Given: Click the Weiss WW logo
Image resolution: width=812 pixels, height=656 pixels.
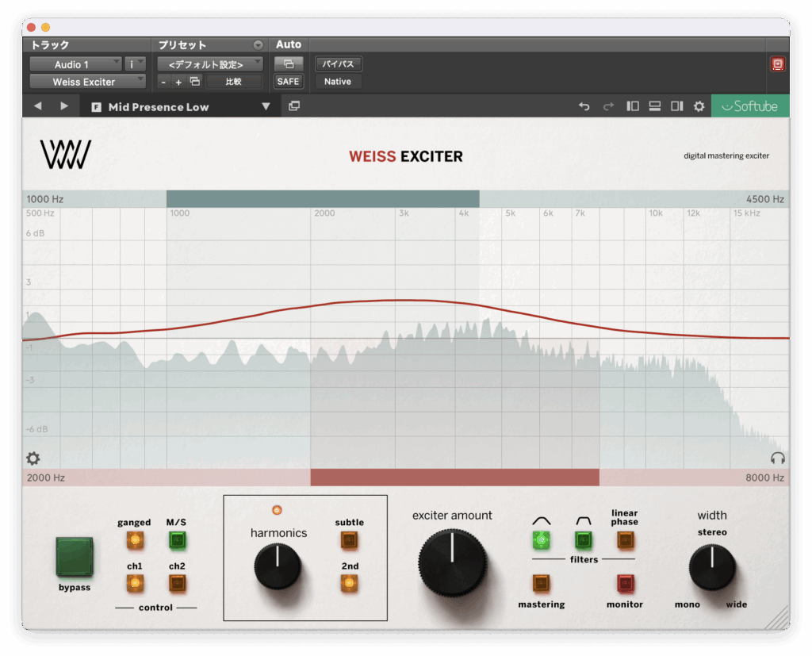Looking at the screenshot, I should (x=66, y=155).
